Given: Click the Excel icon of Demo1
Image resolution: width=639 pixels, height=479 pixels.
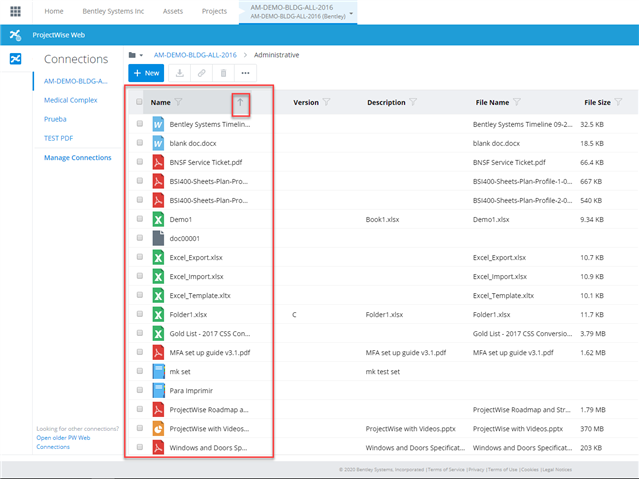Looking at the screenshot, I should click(158, 219).
